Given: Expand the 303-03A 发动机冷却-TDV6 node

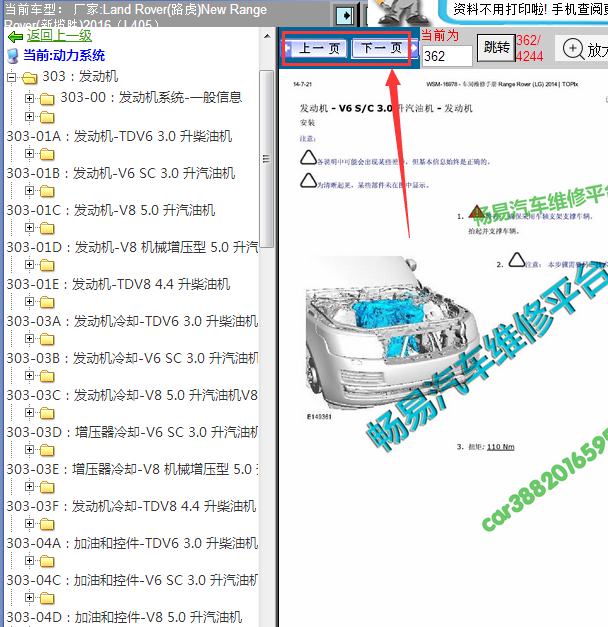Looking at the screenshot, I should coord(29,302).
